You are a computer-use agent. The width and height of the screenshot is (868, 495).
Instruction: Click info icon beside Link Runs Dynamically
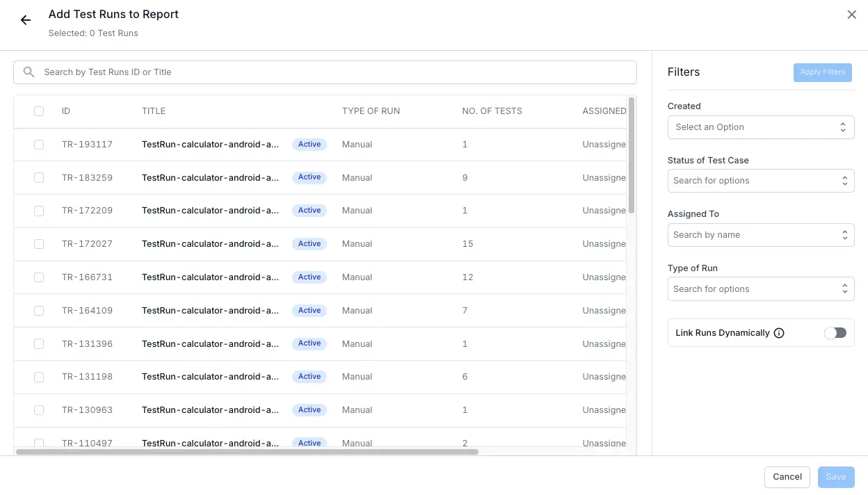click(x=779, y=333)
